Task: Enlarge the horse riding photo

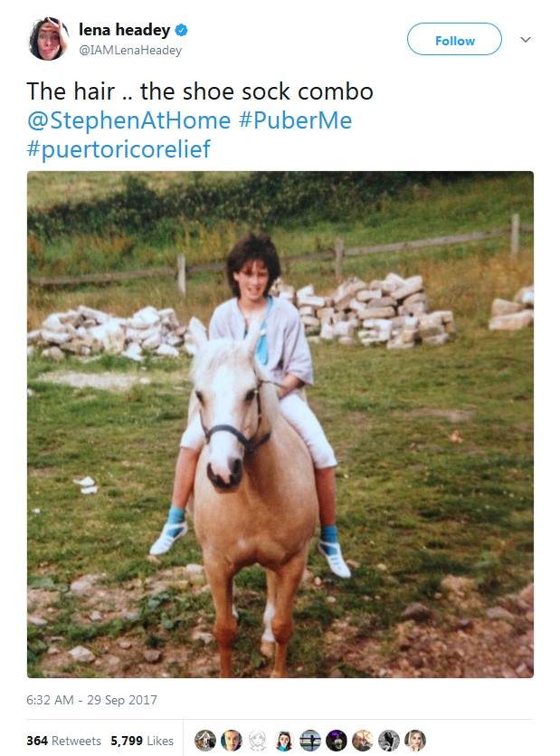Action: click(x=280, y=425)
